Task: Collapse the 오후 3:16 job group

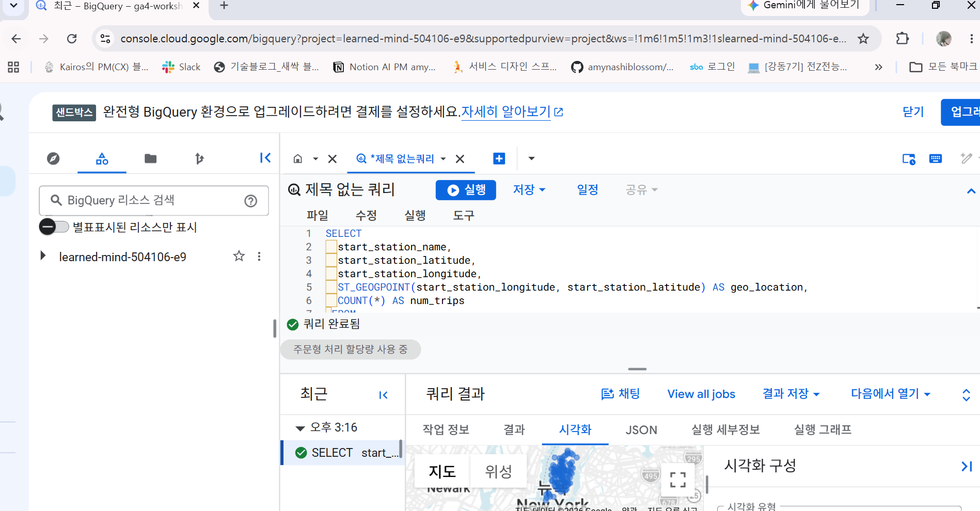Action: 300,428
